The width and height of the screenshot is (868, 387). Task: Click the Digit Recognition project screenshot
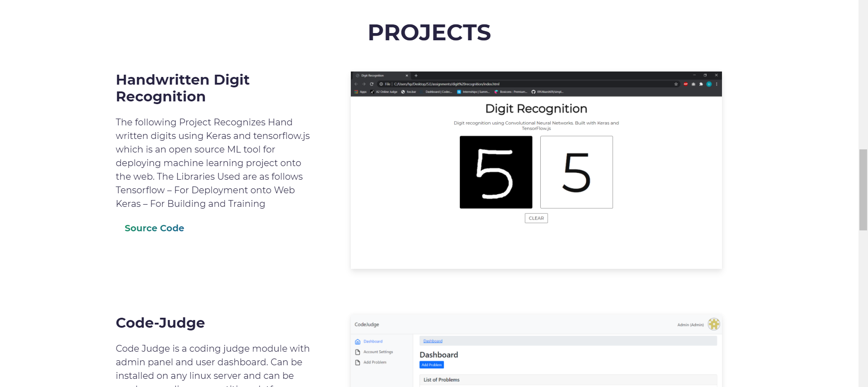point(536,170)
